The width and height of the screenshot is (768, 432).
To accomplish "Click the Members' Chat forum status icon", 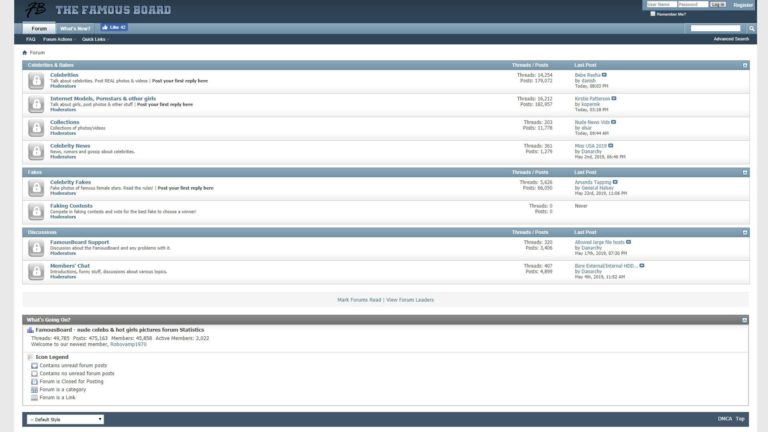I will [36, 270].
